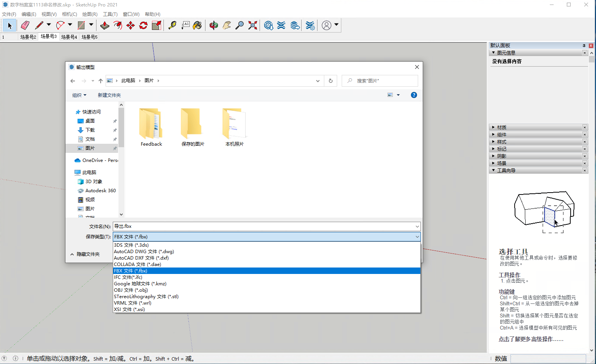Choose the Move tool

pyautogui.click(x=131, y=25)
